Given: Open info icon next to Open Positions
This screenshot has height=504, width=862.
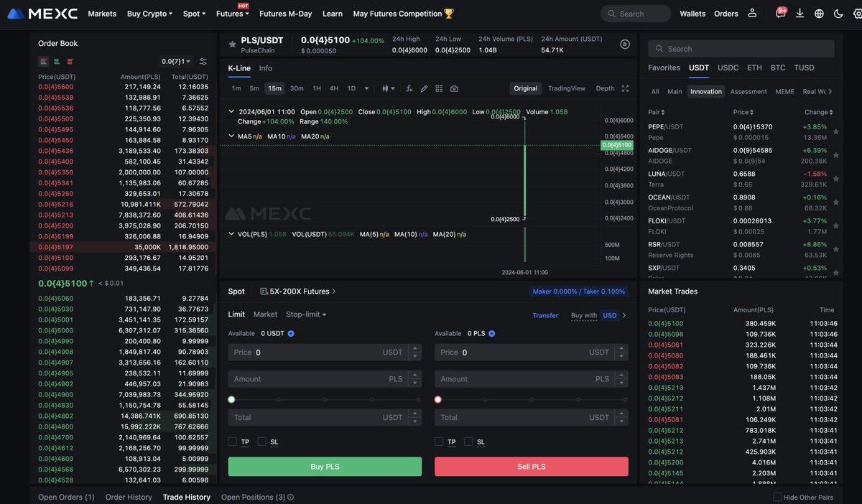Looking at the screenshot, I should coord(291,497).
